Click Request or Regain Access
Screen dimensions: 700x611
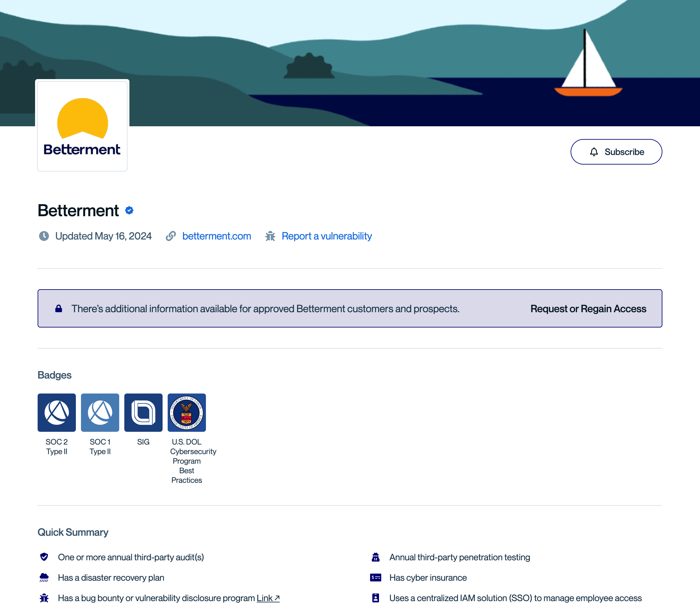point(588,309)
